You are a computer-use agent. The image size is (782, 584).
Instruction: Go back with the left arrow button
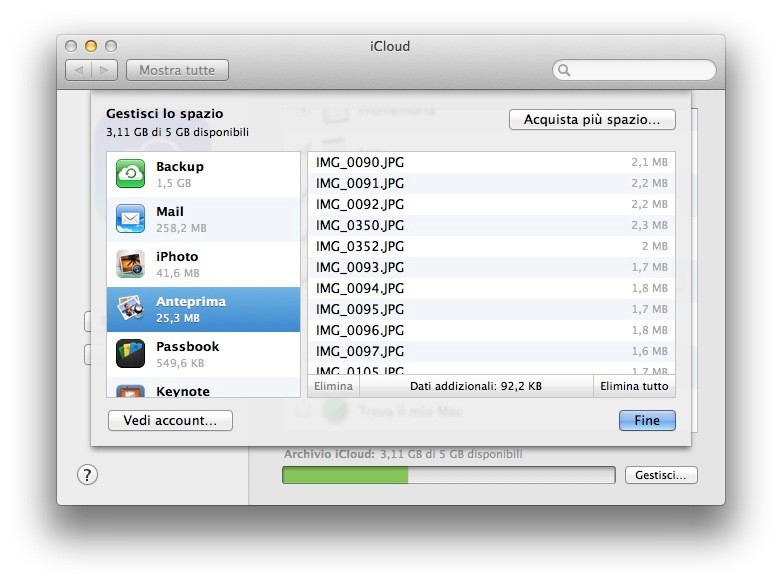click(x=79, y=70)
